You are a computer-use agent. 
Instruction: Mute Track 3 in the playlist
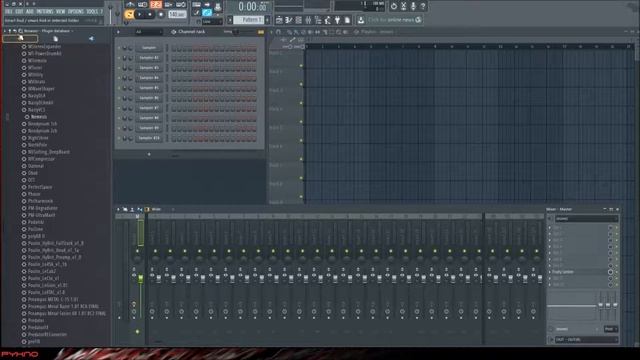[301, 103]
